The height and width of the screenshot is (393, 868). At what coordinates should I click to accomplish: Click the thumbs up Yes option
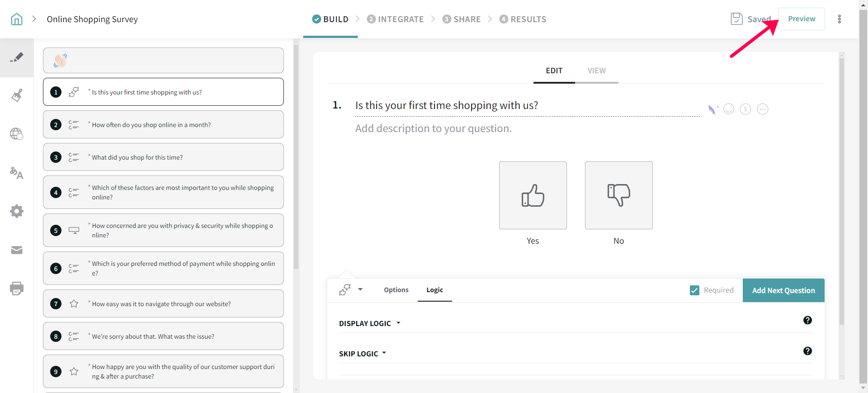[533, 195]
